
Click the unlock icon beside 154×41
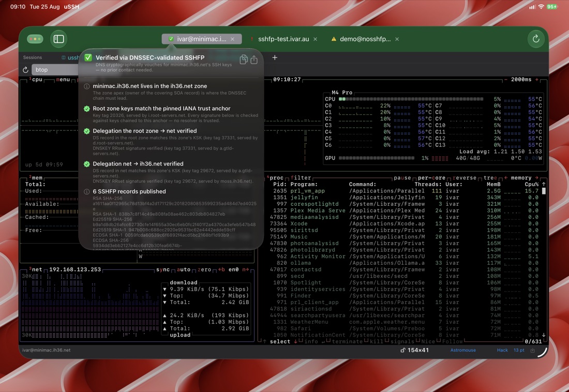(x=403, y=350)
